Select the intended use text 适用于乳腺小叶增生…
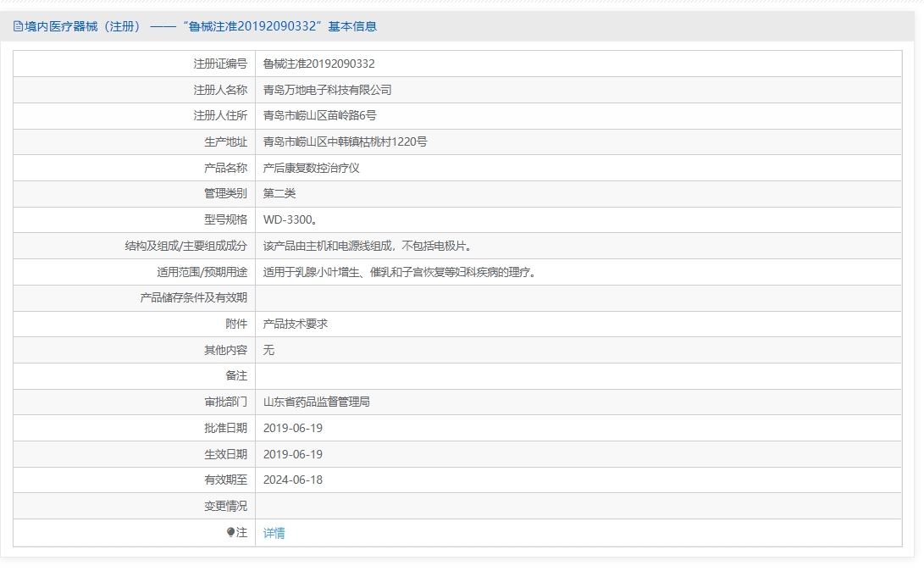 point(400,272)
